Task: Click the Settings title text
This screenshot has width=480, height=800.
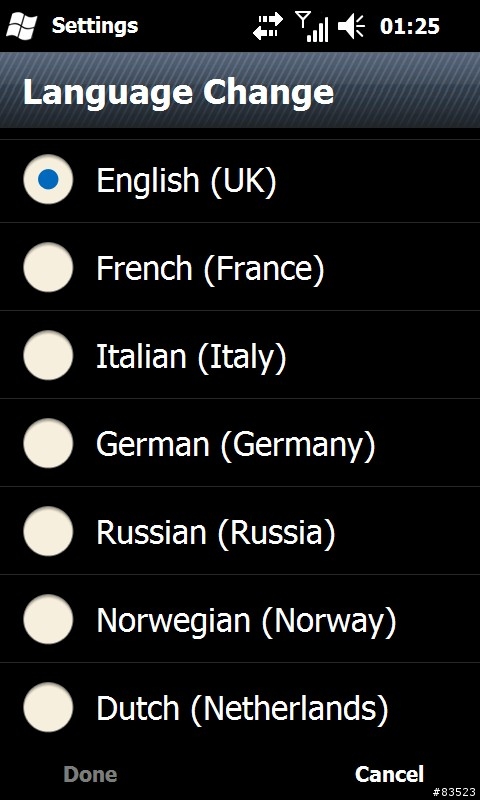Action: (95, 26)
